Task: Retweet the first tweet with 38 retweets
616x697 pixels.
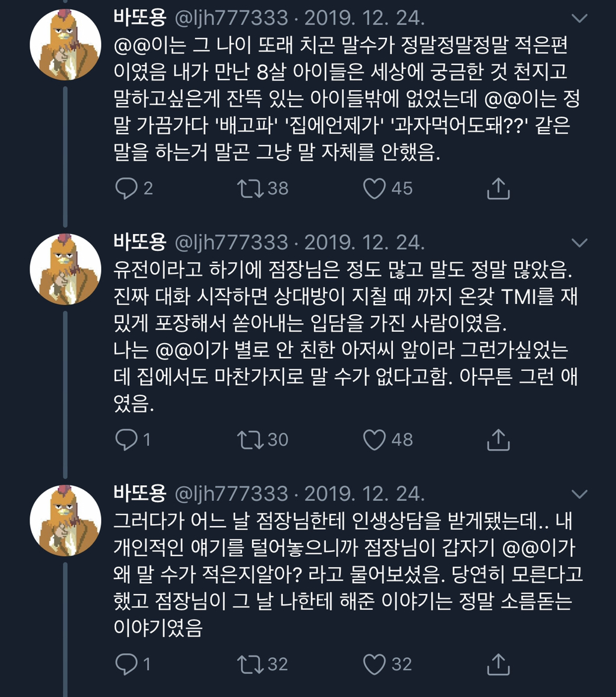Action: 250,188
